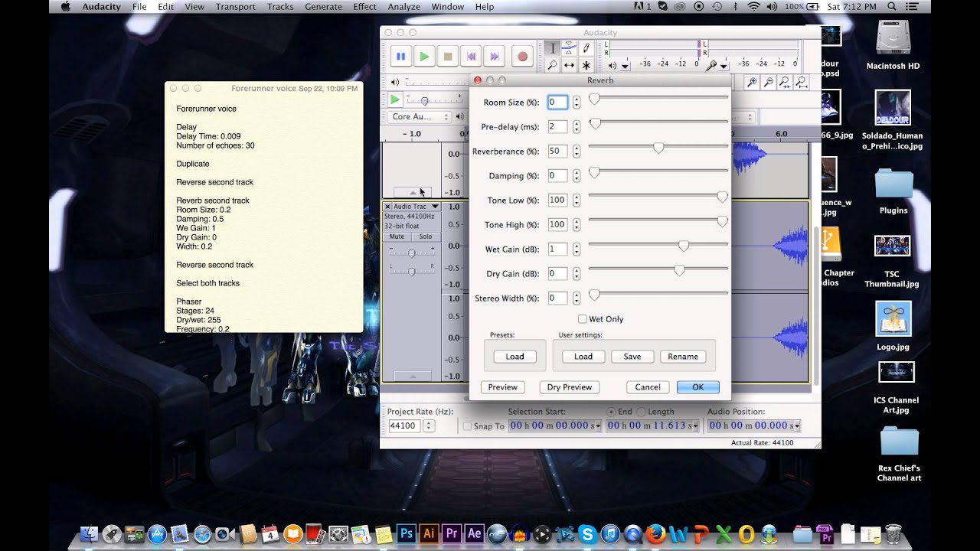Mute the Audio Track
Screen dimensions: 980x551
point(397,236)
